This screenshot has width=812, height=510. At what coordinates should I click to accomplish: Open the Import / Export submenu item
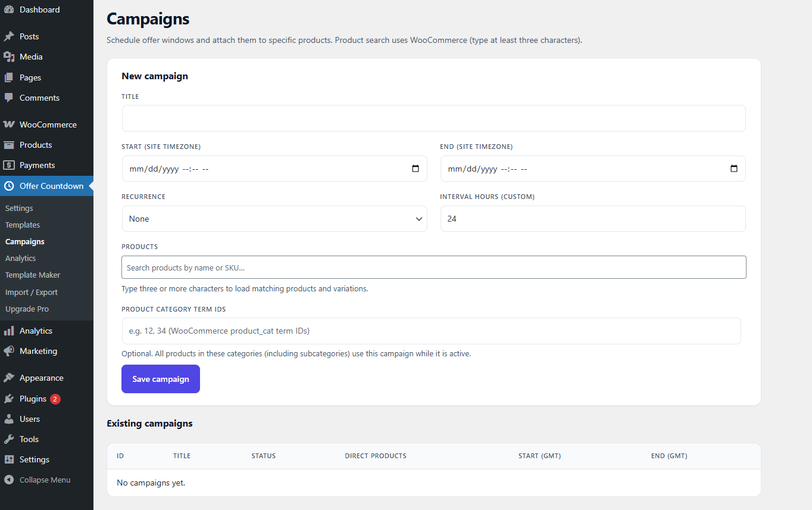pyautogui.click(x=32, y=292)
